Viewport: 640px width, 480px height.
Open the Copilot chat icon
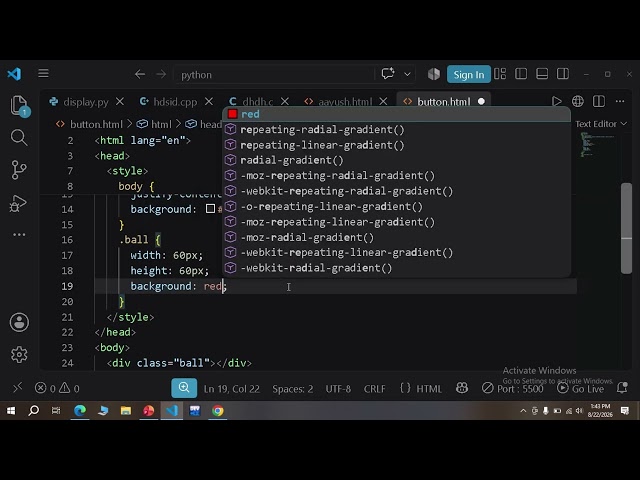tap(388, 74)
